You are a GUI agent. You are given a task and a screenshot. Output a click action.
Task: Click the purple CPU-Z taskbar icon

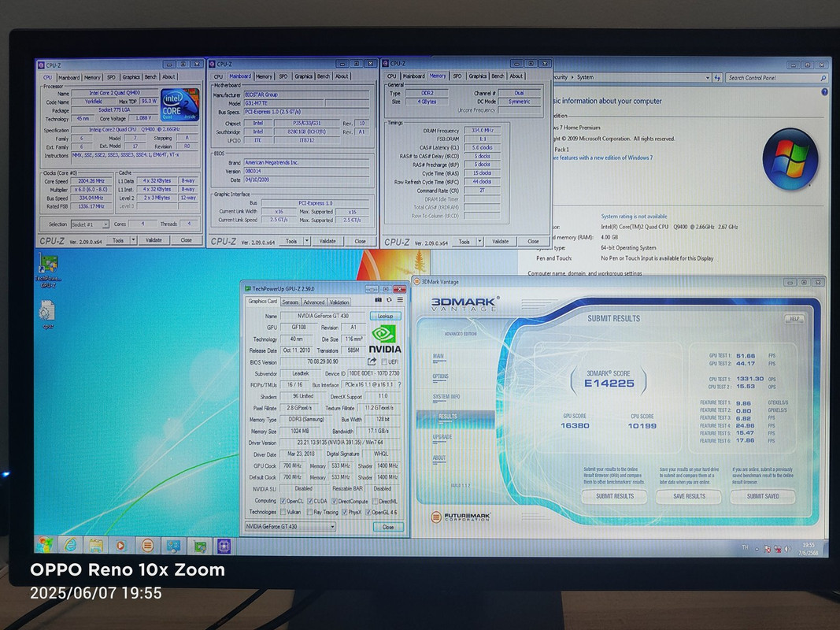[x=224, y=547]
